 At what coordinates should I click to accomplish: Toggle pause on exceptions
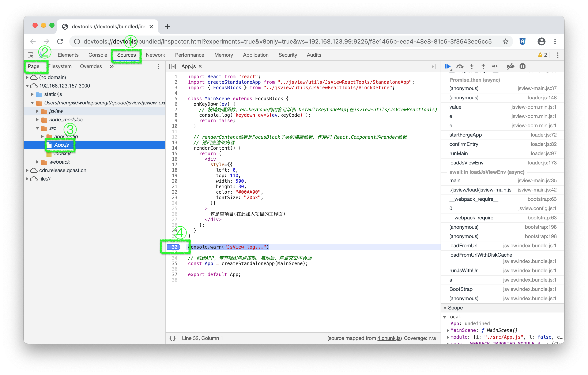pos(522,67)
